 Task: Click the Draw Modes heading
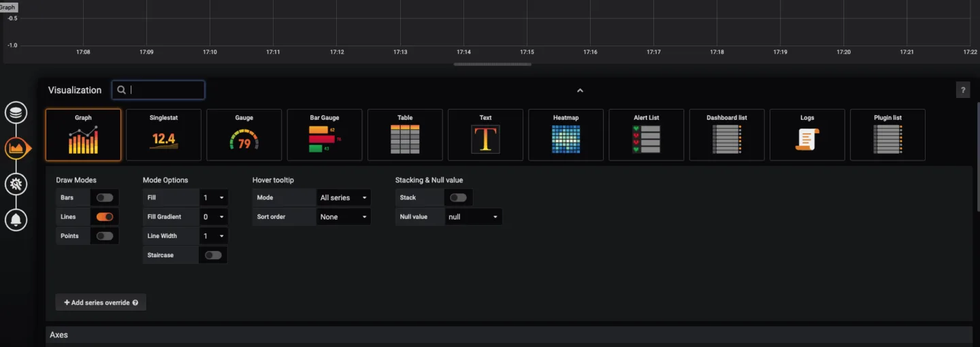(76, 180)
